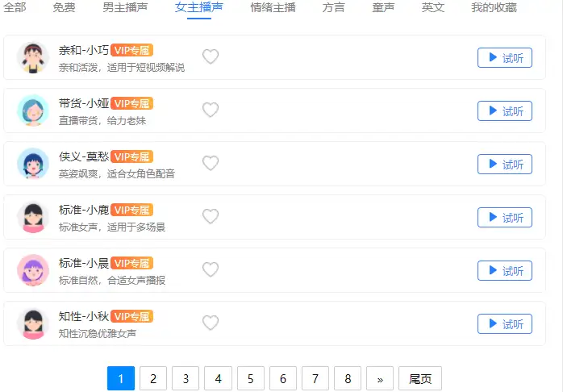Click the 标准-小鹿 avatar

pos(33,217)
